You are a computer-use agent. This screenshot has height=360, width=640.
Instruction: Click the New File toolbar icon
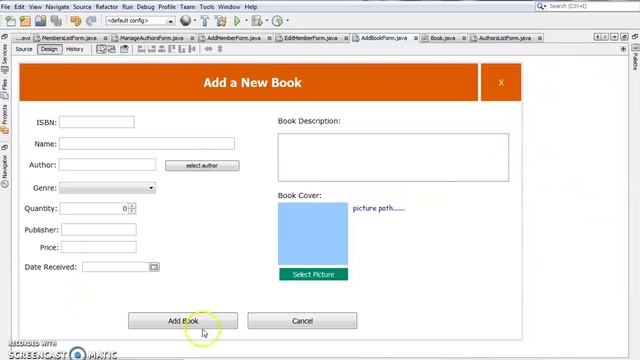point(11,21)
